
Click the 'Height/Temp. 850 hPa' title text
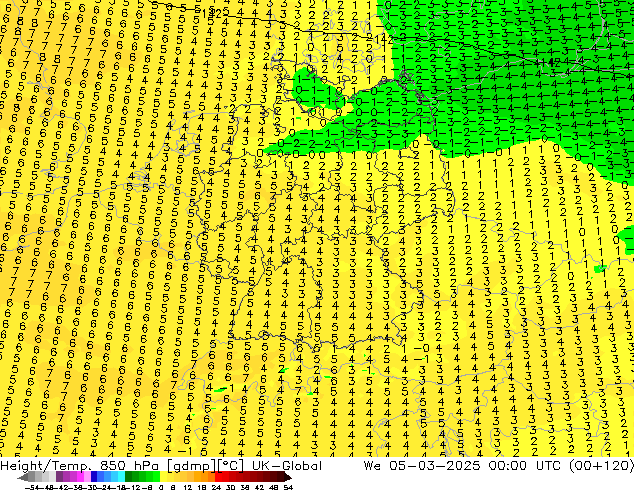[80, 466]
